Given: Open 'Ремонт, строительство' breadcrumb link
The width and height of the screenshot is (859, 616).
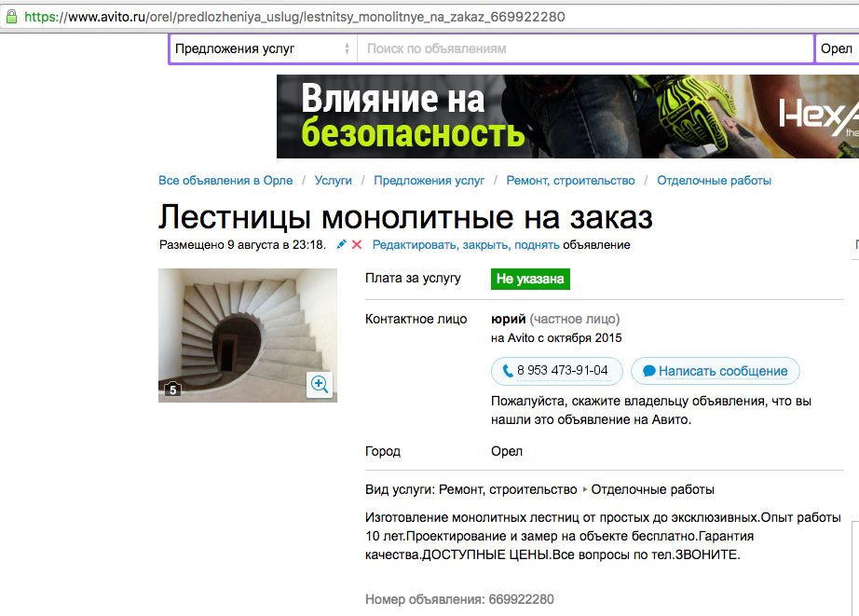Looking at the screenshot, I should [570, 180].
